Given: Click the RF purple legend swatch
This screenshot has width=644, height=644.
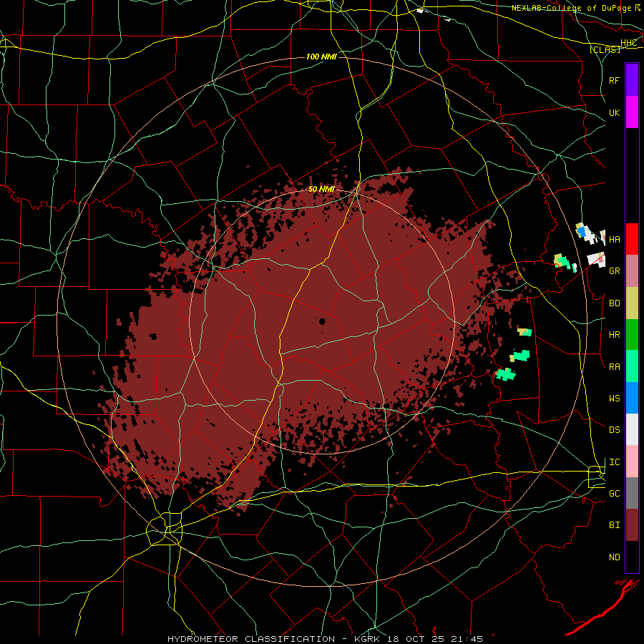Looking at the screenshot, I should click(632, 80).
